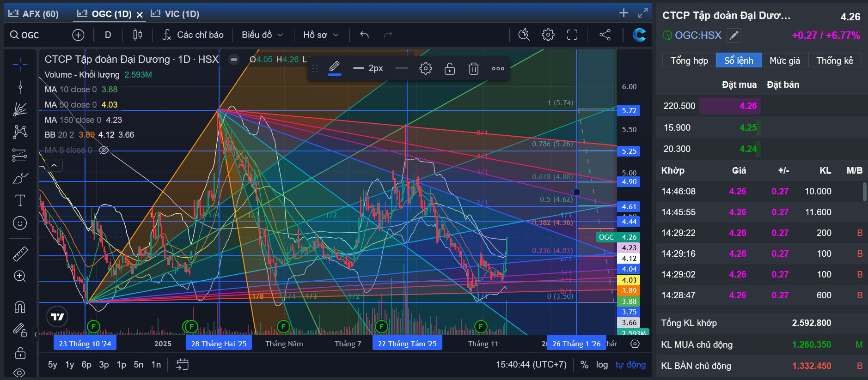Select the crosshair cursor tool
This screenshot has height=380, width=868.
point(20,64)
